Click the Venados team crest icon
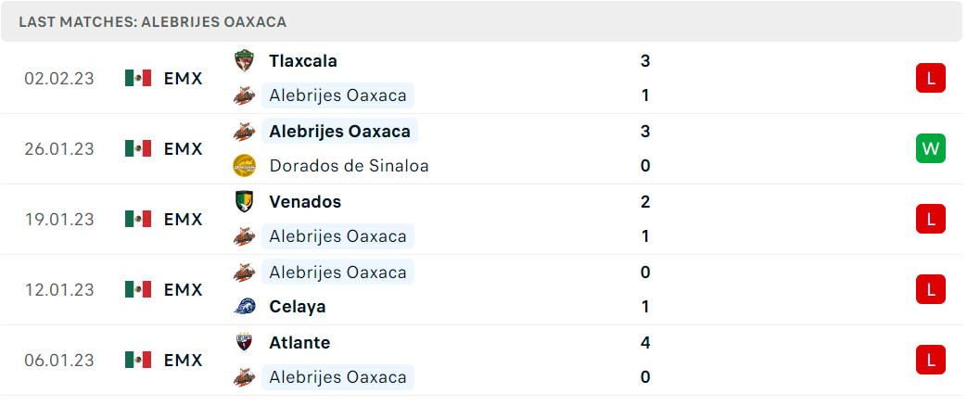Image resolution: width=980 pixels, height=406 pixels. coord(244,202)
